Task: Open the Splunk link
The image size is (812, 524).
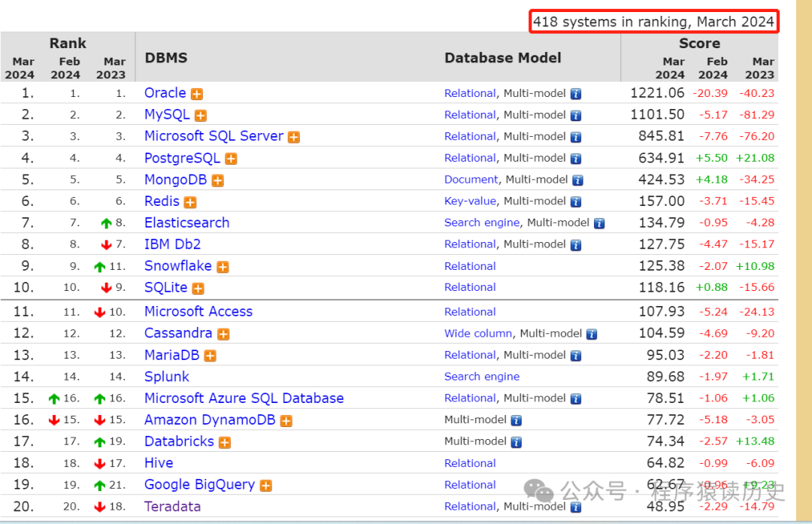Action: [167, 377]
